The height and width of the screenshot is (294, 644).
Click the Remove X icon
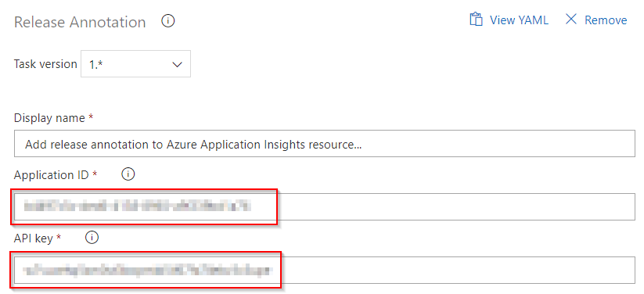click(x=571, y=20)
